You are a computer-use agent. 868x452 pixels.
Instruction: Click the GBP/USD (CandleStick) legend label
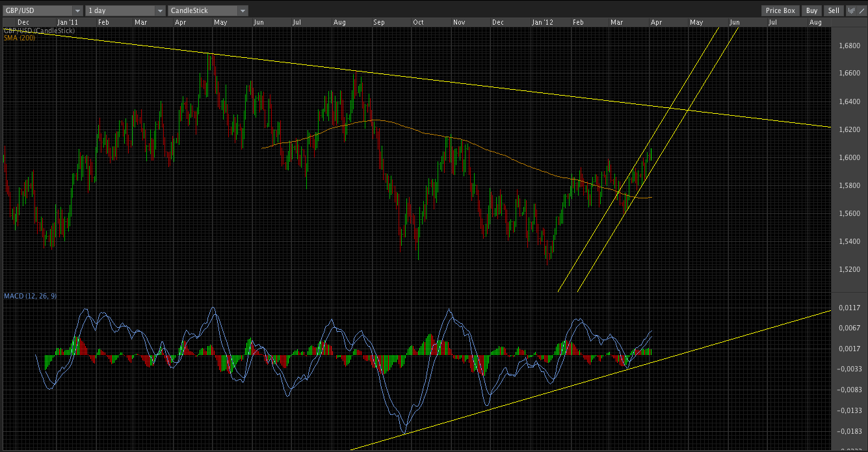click(39, 31)
